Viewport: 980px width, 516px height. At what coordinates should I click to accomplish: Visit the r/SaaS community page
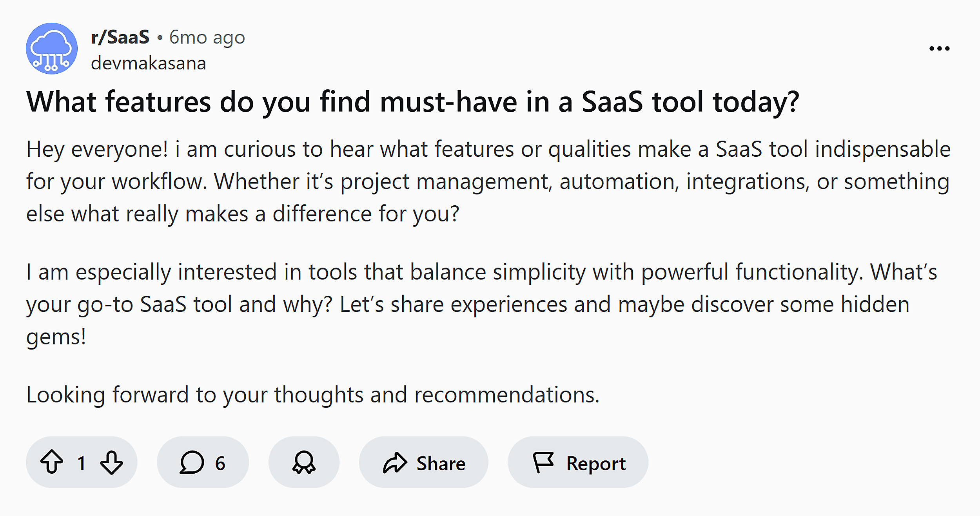pos(120,36)
